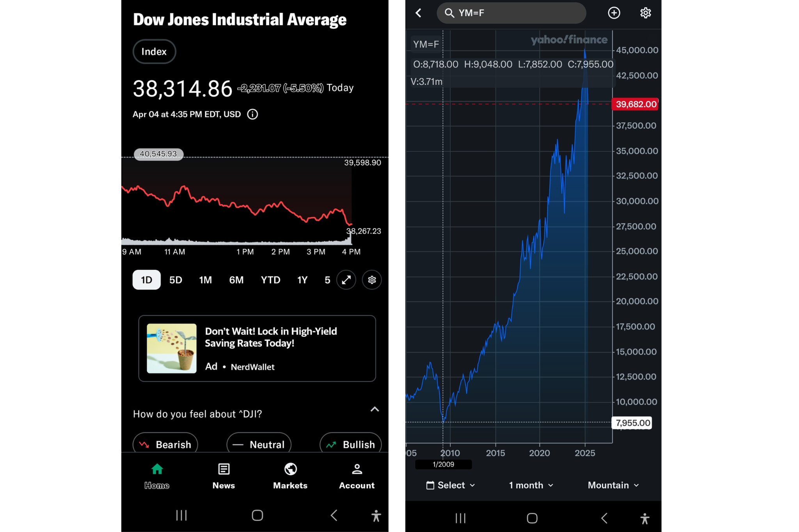Select the YTD range tab
The image size is (799, 532).
click(x=270, y=280)
